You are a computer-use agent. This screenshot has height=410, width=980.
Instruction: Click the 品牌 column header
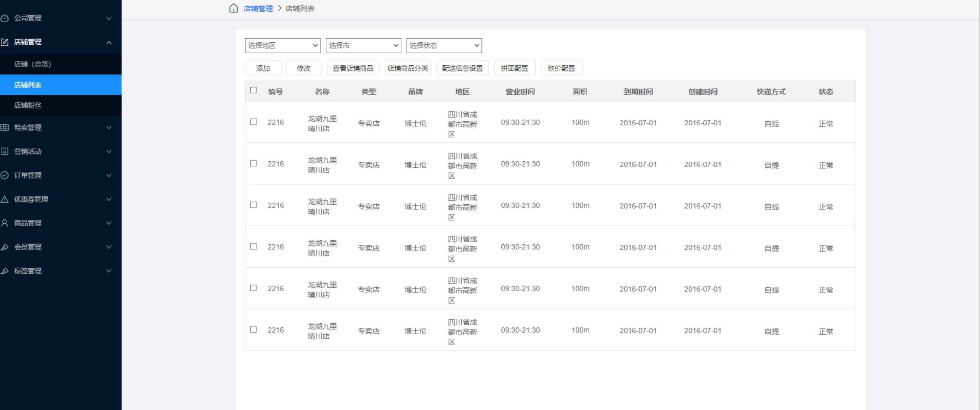tap(415, 92)
